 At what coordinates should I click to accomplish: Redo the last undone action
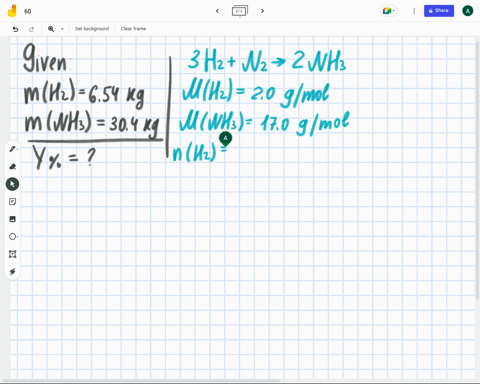coord(31,29)
